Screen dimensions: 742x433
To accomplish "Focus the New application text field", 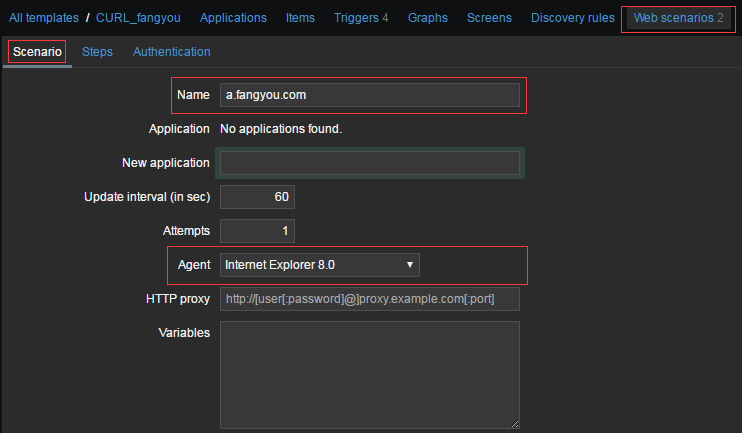I will (x=370, y=163).
